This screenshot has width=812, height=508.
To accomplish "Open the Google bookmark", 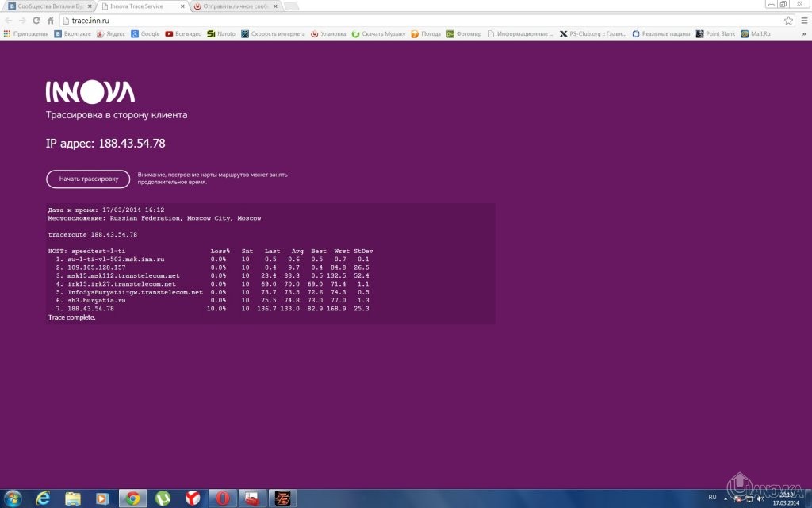I will [x=145, y=33].
